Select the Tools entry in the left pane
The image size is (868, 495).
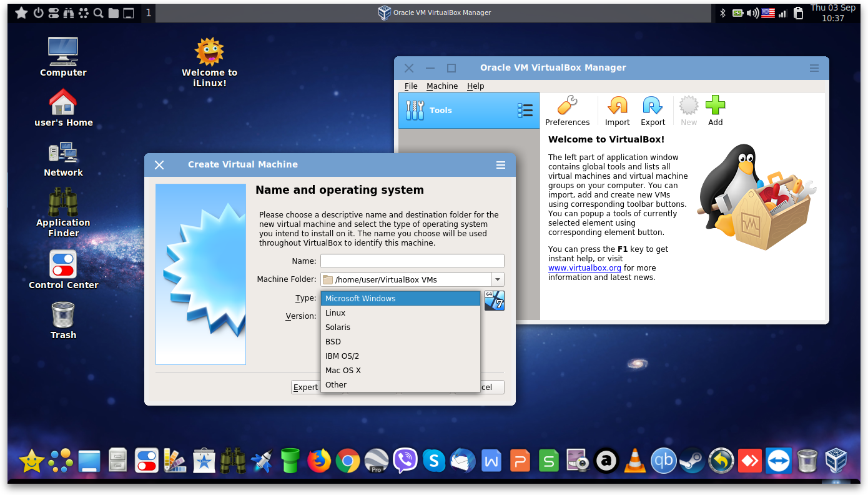[x=469, y=111]
